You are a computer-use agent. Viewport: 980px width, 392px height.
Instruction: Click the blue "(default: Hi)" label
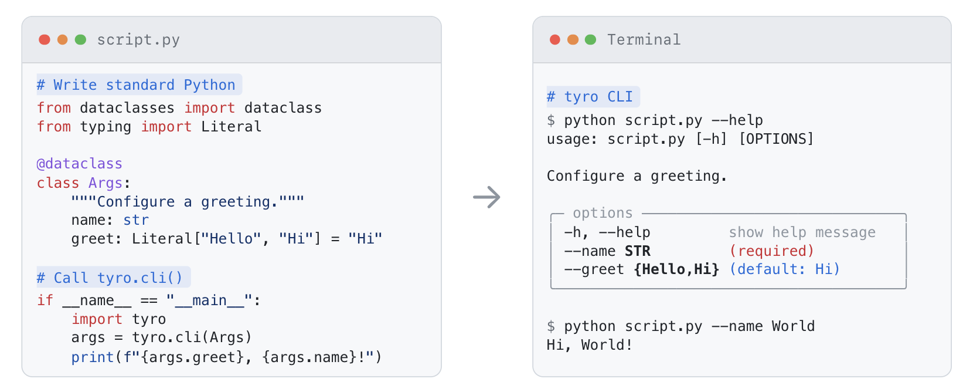784,269
